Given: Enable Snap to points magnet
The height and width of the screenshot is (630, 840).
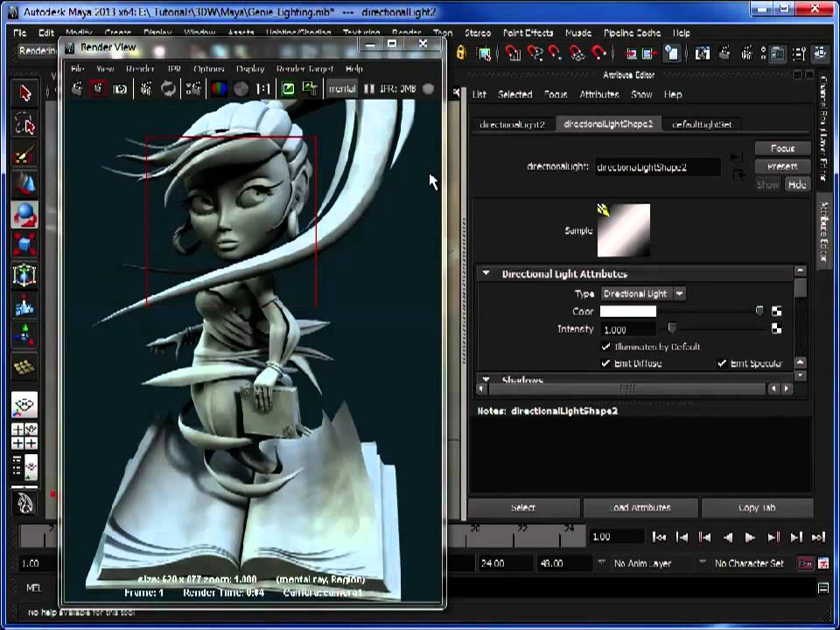Looking at the screenshot, I should pyautogui.click(x=556, y=53).
